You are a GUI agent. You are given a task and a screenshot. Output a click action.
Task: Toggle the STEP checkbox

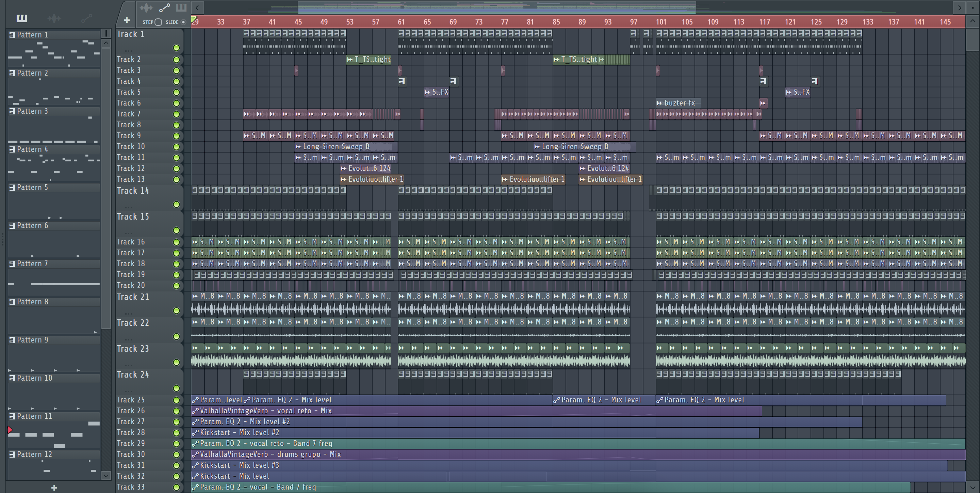coord(158,22)
